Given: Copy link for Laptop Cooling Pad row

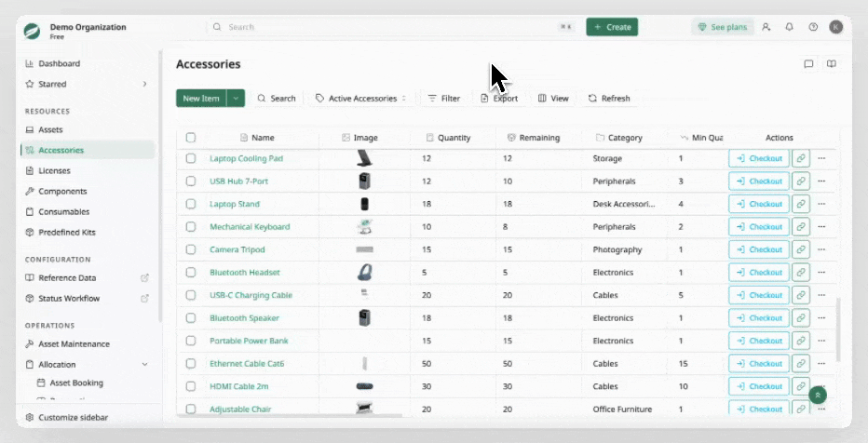Looking at the screenshot, I should click(801, 158).
